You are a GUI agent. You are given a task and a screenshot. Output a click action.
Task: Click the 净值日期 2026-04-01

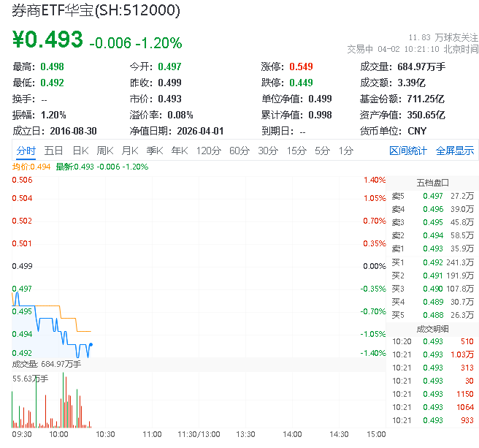[200, 131]
